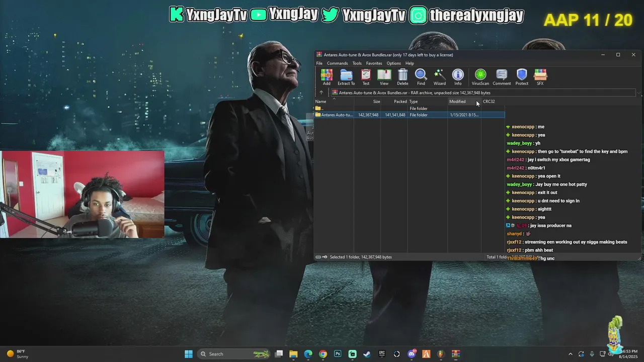Click the Delete trash can icon

click(403, 77)
